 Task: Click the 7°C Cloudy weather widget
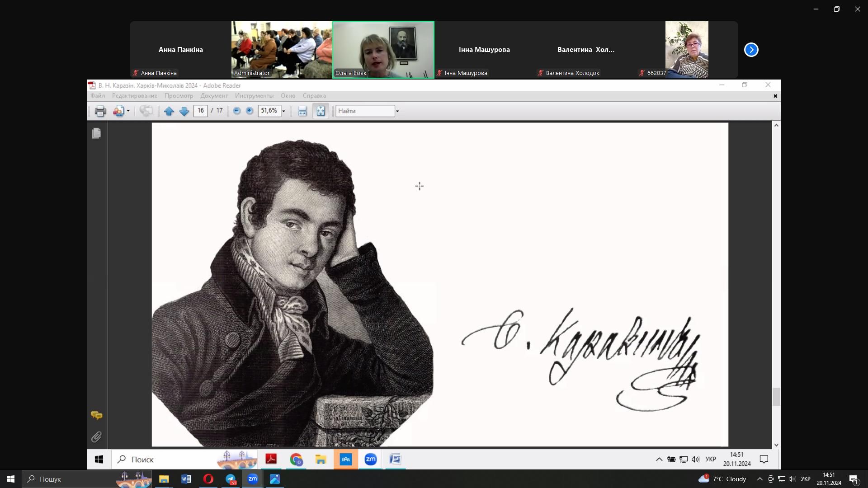coord(722,479)
